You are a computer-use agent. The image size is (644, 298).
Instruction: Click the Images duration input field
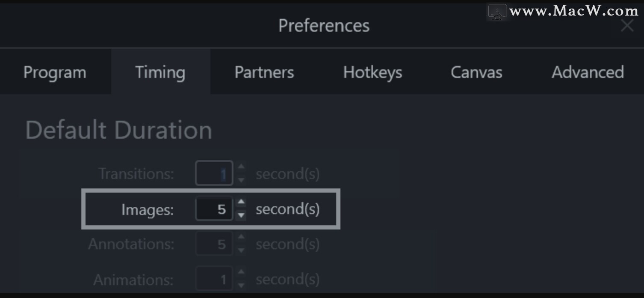click(214, 209)
